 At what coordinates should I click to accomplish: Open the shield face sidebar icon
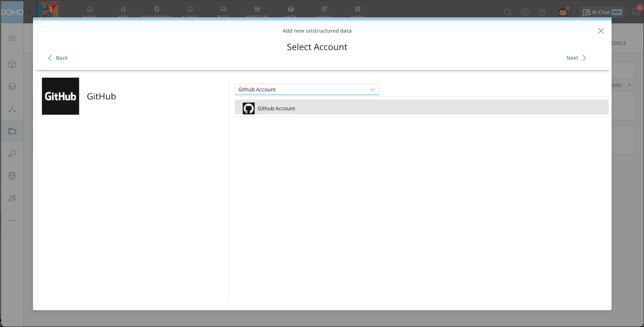click(12, 176)
